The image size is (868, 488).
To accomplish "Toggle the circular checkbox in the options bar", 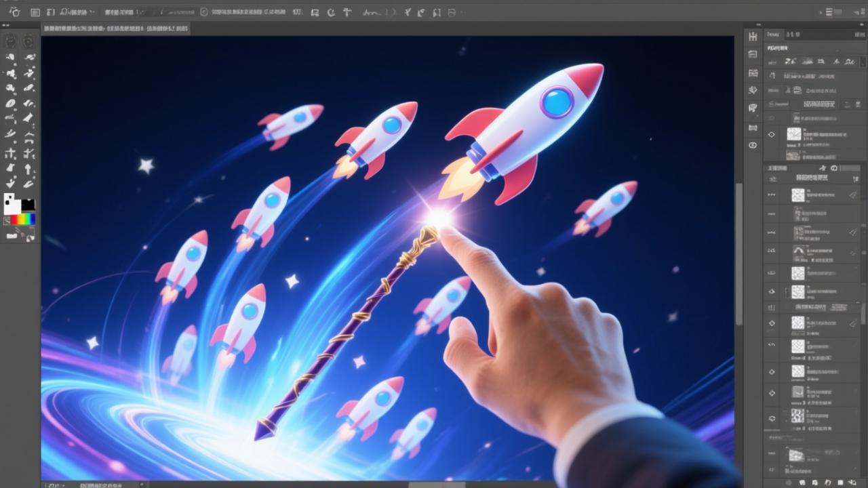I will [x=204, y=12].
